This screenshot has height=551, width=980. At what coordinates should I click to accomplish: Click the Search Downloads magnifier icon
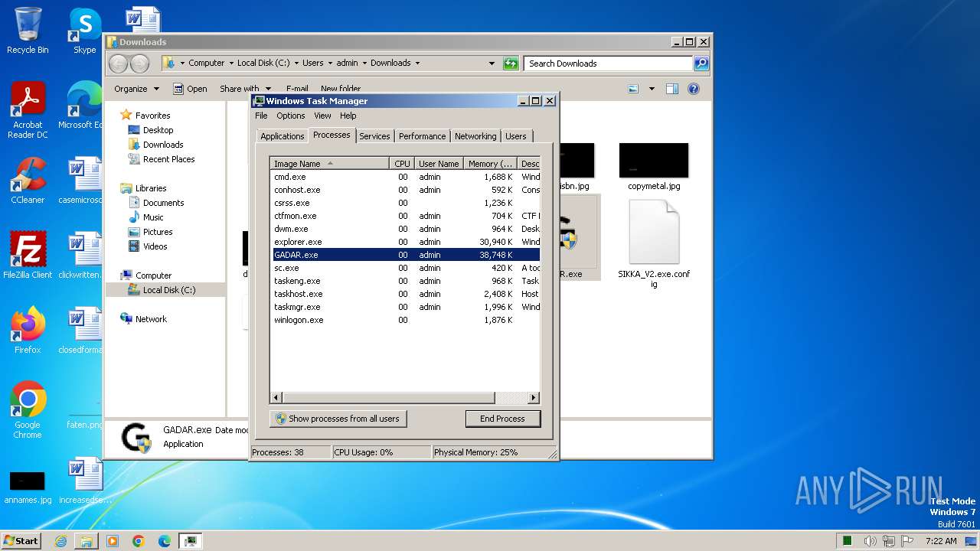tap(701, 64)
